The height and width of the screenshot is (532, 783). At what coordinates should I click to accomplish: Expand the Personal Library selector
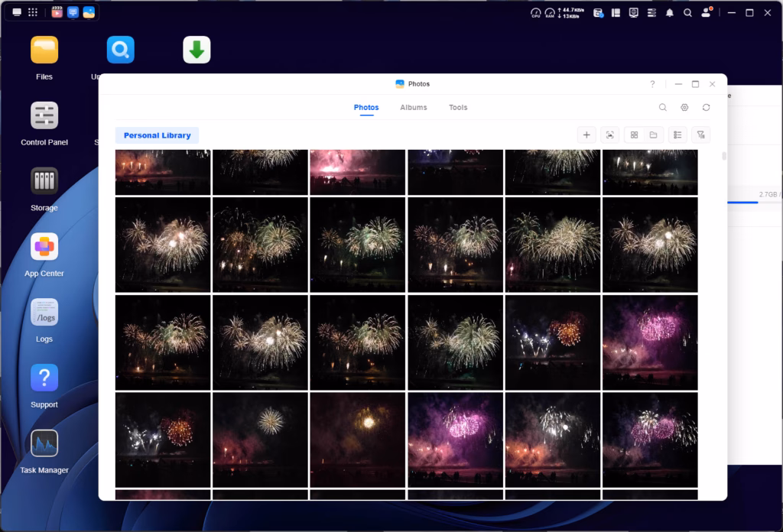(x=157, y=135)
